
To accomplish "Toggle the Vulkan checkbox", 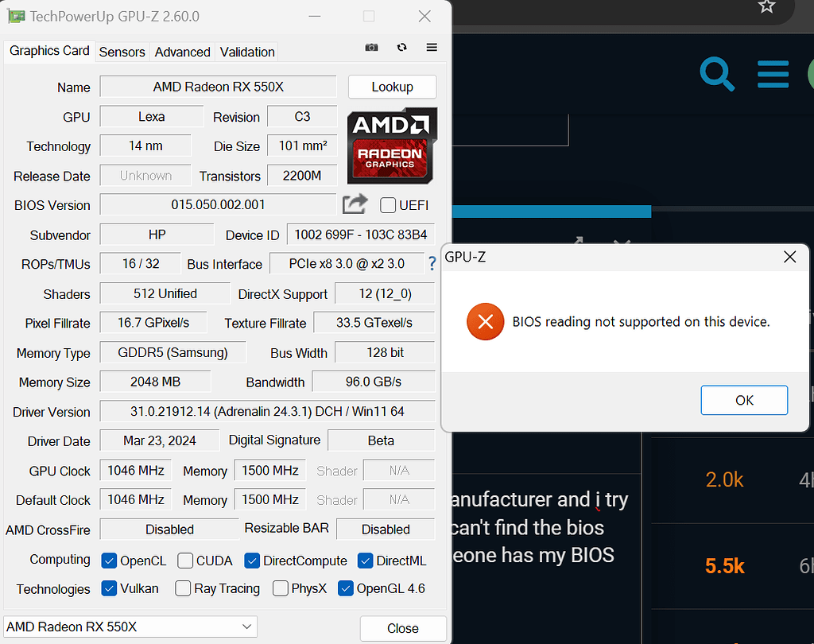I will click(x=109, y=588).
